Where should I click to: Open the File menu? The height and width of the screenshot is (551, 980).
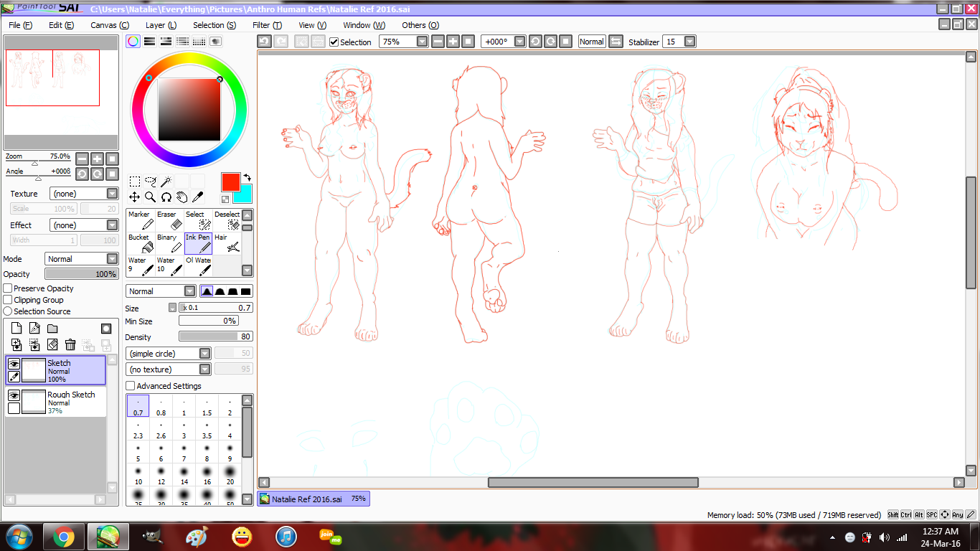click(x=21, y=25)
